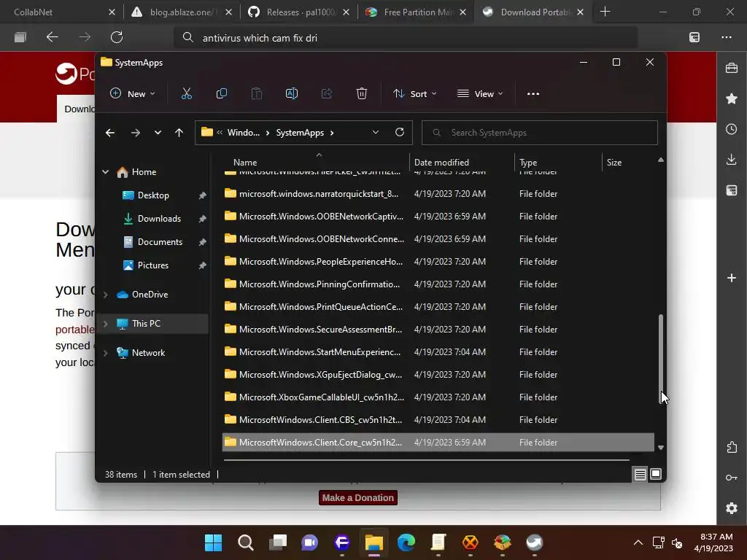
Task: Click the plus icon in the Edge sidebar
Action: point(732,278)
